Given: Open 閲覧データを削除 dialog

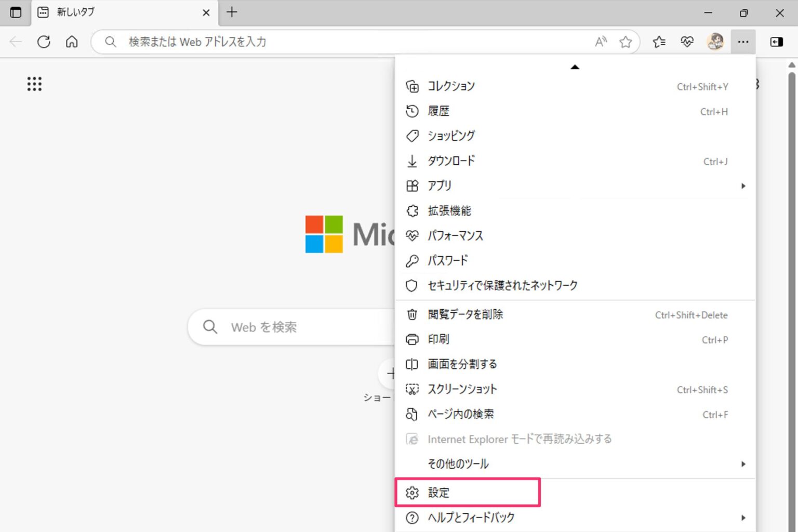Looking at the screenshot, I should (465, 314).
